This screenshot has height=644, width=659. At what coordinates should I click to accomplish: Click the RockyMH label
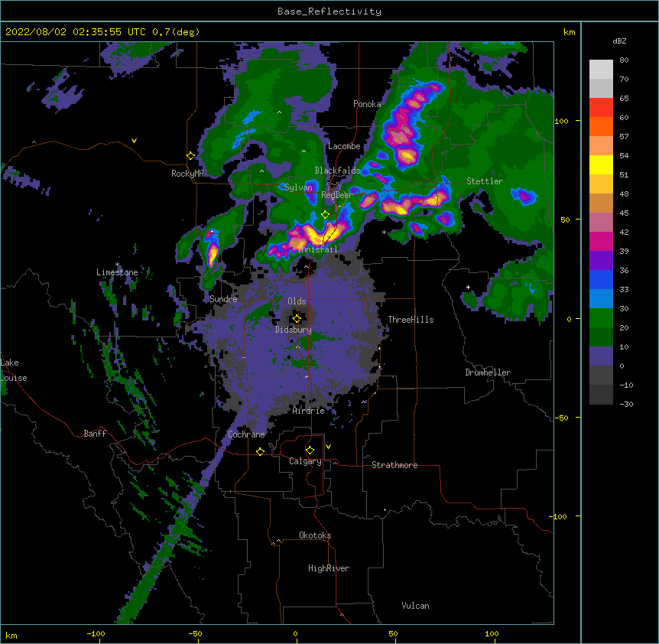pos(187,174)
